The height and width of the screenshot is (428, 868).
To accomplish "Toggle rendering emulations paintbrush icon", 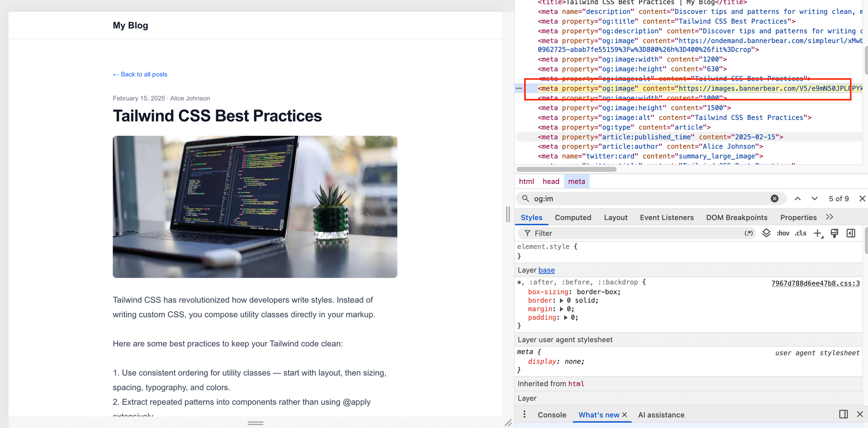I will (835, 233).
